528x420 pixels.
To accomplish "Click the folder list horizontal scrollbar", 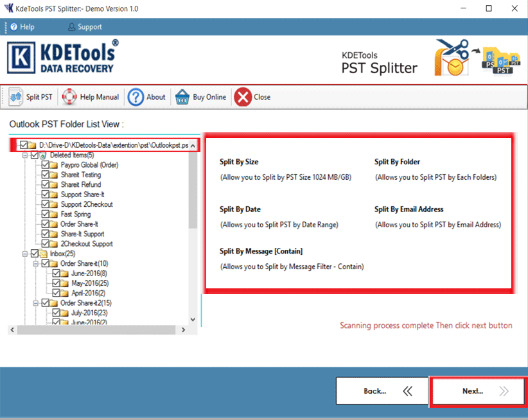I will (96, 329).
